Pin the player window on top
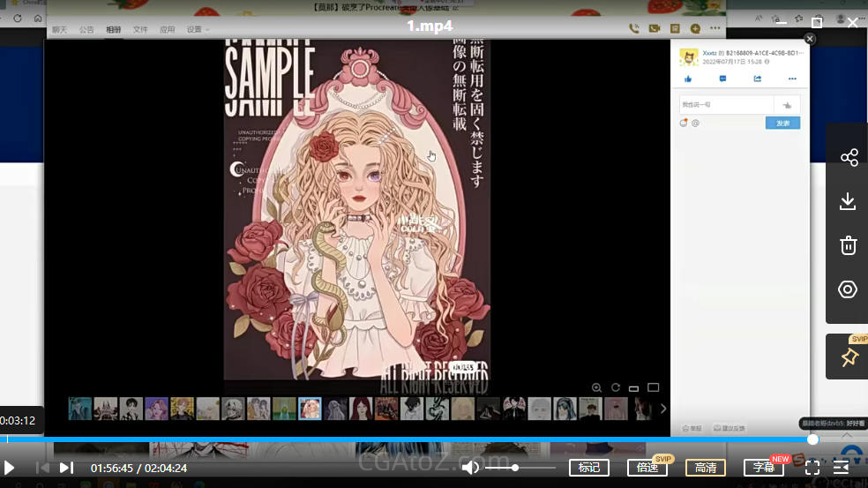 coord(849,357)
